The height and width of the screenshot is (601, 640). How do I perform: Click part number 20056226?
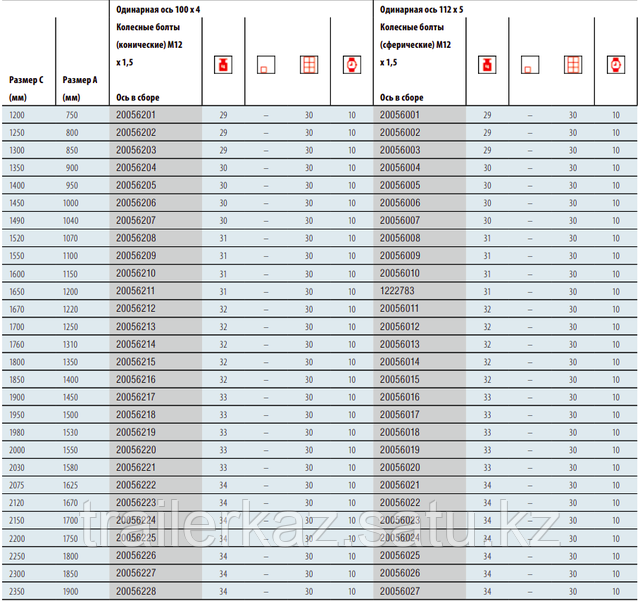[136, 555]
